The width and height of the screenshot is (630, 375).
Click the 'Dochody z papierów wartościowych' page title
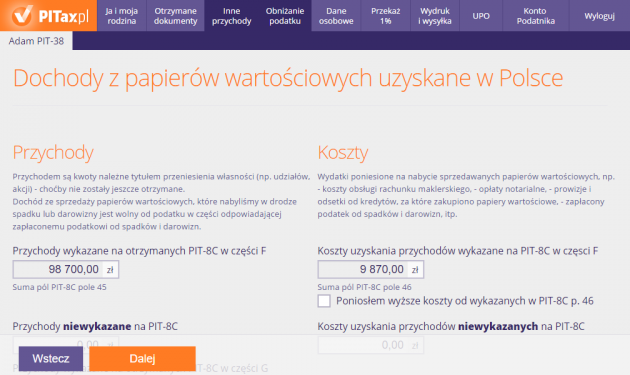click(x=288, y=78)
